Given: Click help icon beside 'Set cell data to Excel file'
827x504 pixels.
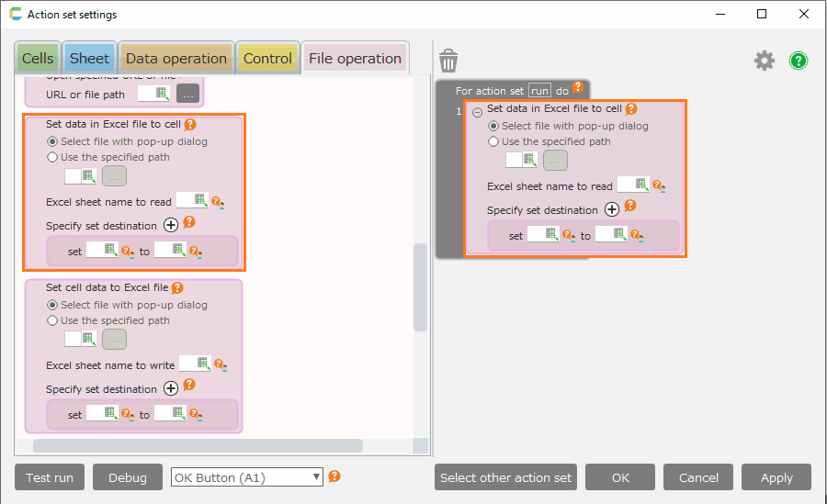Looking at the screenshot, I should [177, 287].
